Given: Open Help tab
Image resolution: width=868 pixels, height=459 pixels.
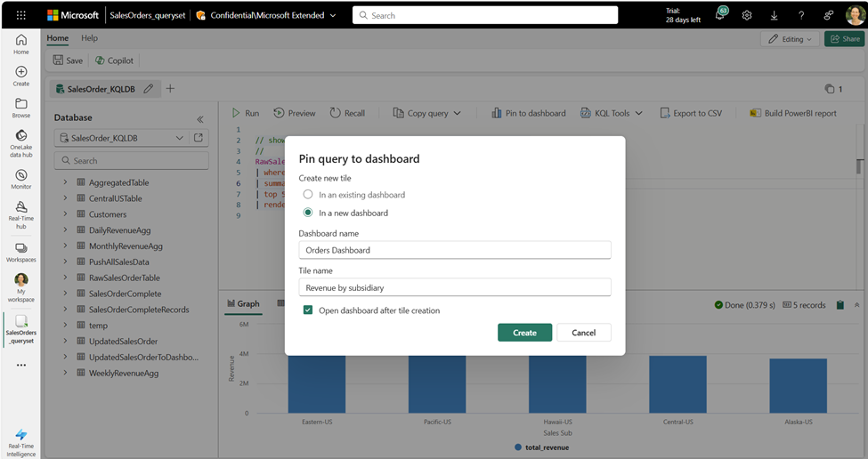Looking at the screenshot, I should click(89, 38).
